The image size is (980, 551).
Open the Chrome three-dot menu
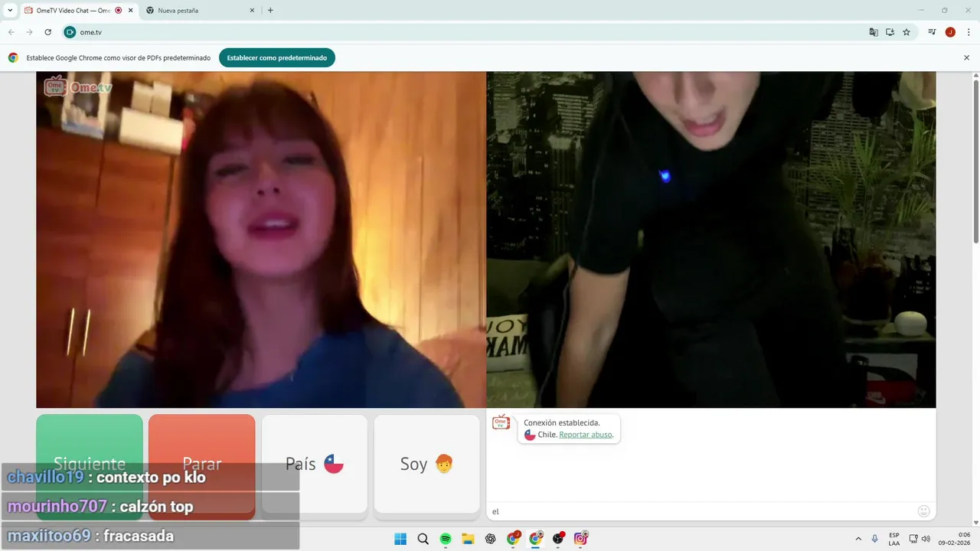(969, 32)
